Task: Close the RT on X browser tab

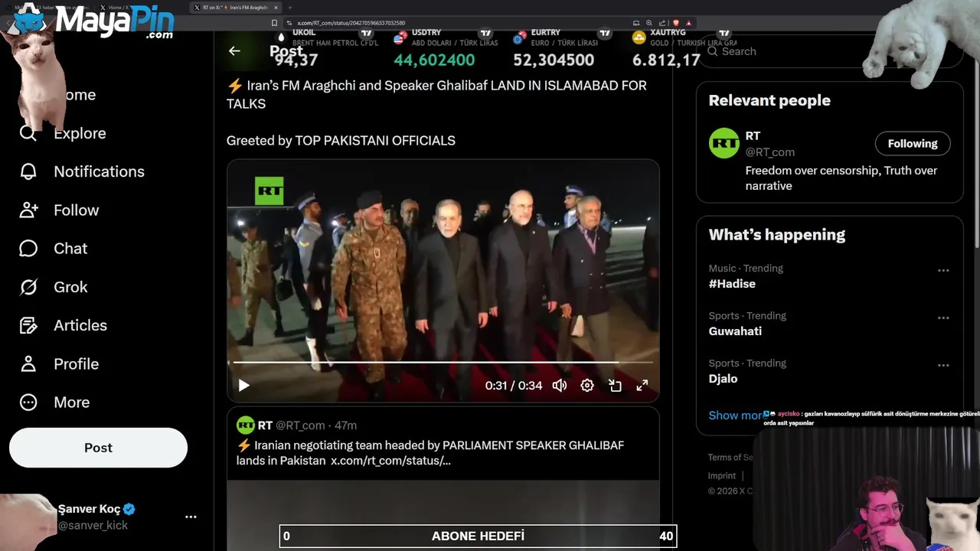Action: point(276,8)
